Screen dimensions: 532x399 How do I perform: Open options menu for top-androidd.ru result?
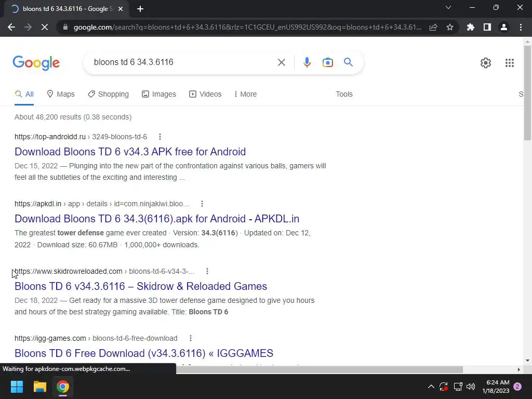pyautogui.click(x=160, y=137)
